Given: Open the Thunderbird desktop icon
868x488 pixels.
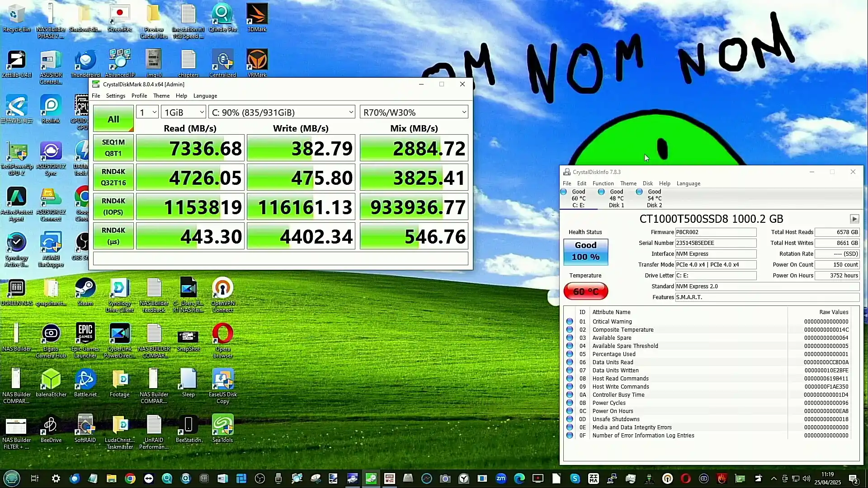Looking at the screenshot, I should (85, 64).
